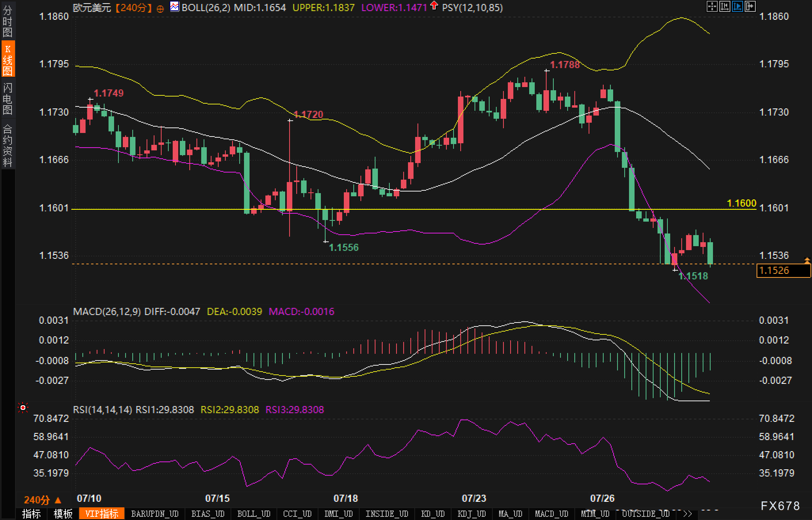This screenshot has width=812, height=520.
Task: Click the orange circle icon beside 240分
Action: 160,9
